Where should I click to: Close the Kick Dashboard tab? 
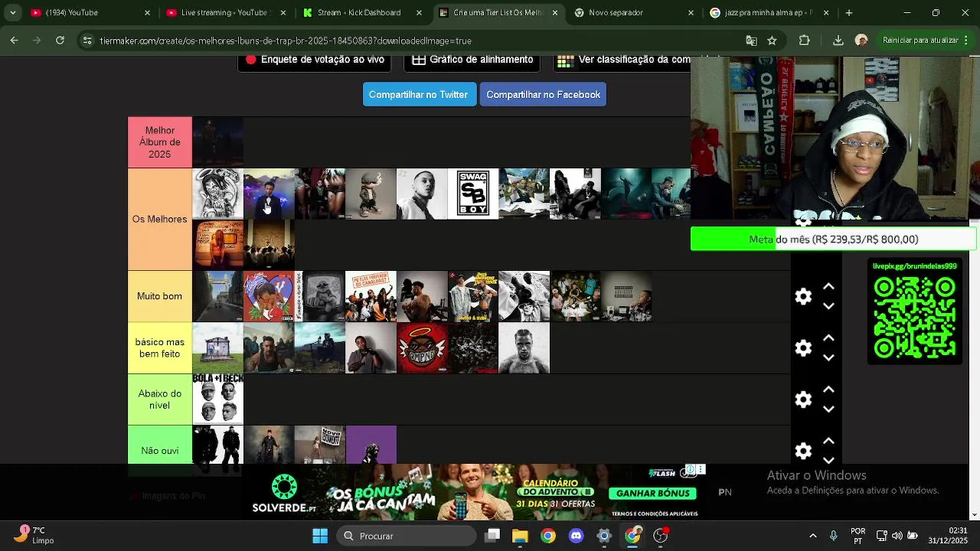[420, 12]
